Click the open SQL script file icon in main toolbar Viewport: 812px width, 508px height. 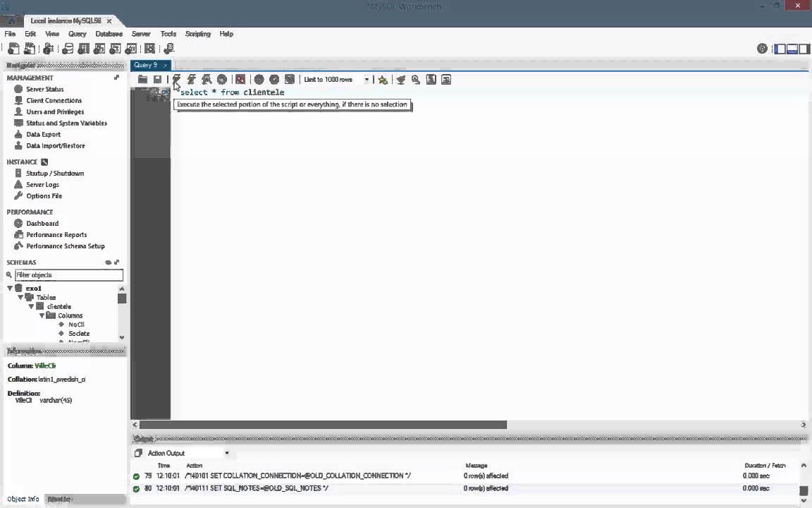click(30, 49)
